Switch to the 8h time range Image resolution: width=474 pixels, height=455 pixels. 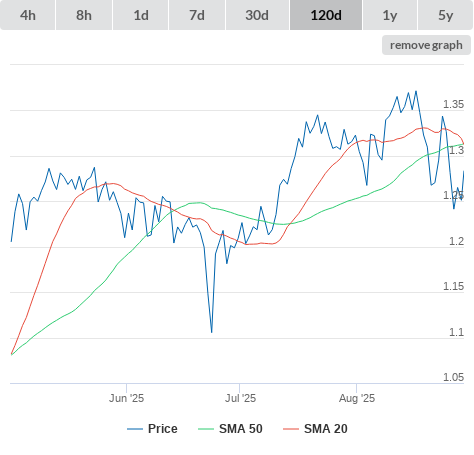coord(84,15)
